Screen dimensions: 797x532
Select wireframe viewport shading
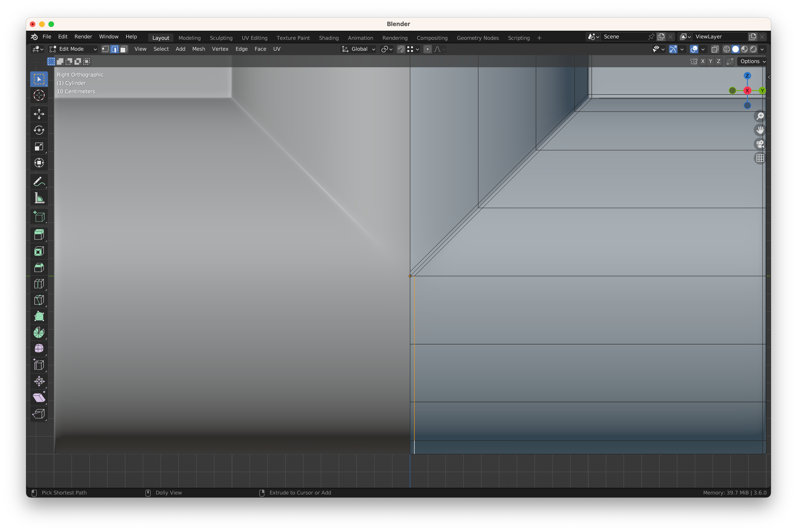726,49
